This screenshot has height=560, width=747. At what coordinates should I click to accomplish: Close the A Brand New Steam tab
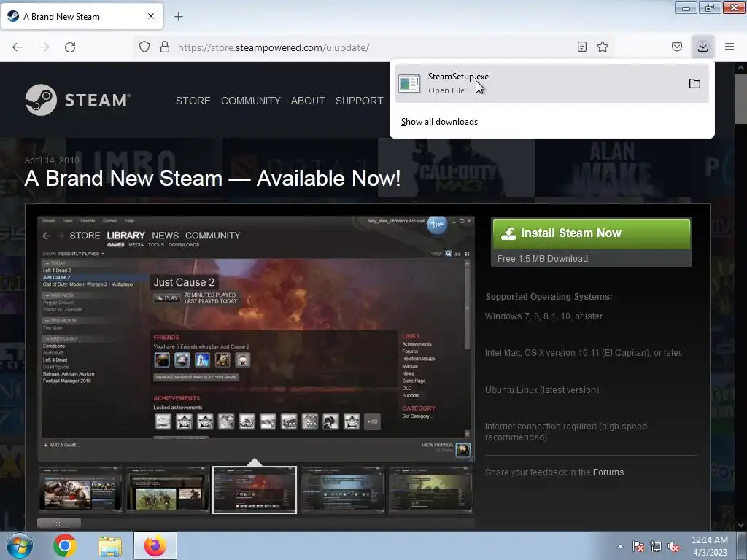(x=151, y=16)
